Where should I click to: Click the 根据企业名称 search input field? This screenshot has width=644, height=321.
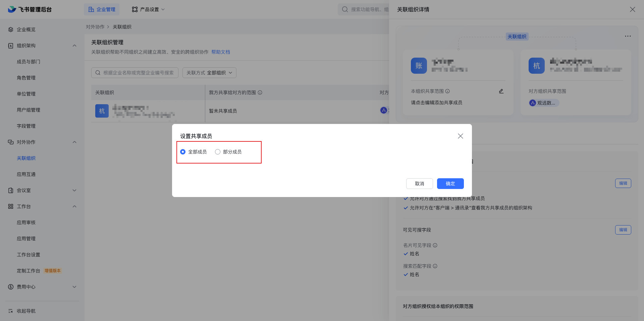click(x=138, y=73)
